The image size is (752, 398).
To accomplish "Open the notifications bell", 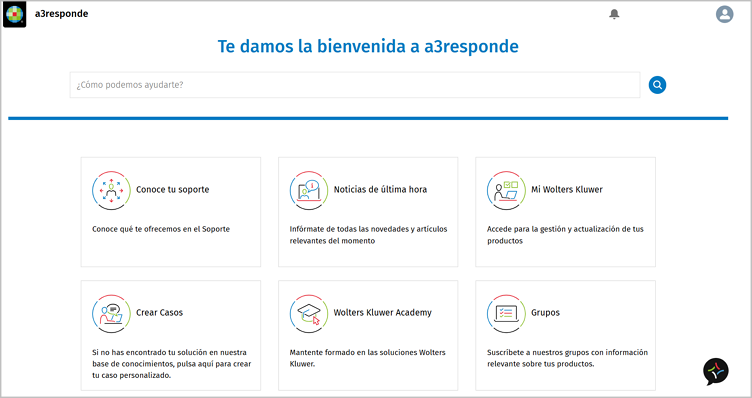I will click(x=614, y=14).
